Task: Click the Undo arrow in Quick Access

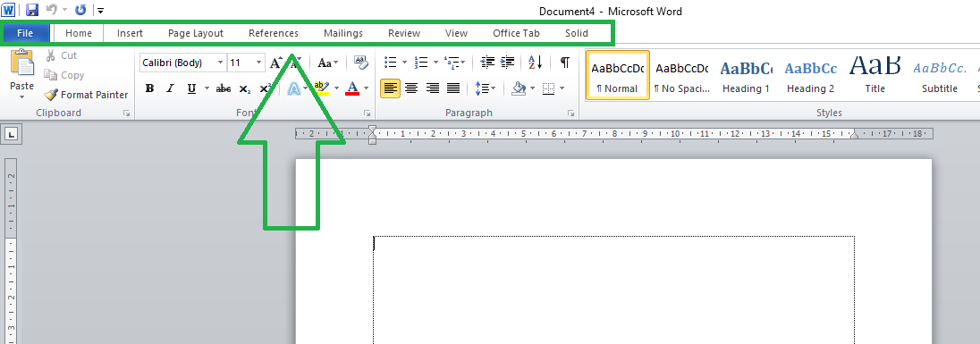Action: pos(53,10)
